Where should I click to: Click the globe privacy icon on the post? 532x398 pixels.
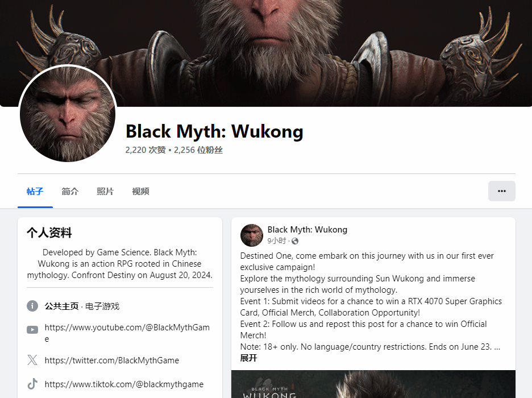click(295, 241)
